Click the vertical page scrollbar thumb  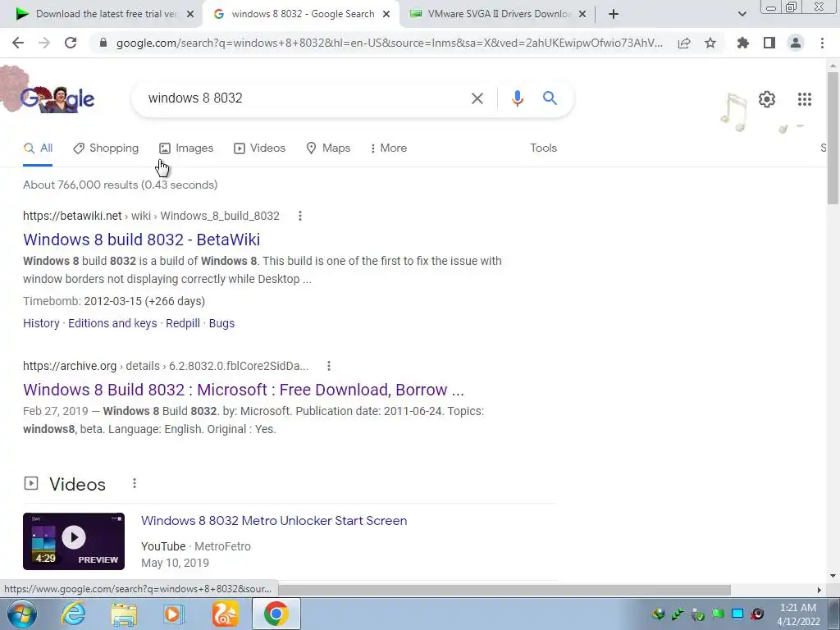[833, 138]
